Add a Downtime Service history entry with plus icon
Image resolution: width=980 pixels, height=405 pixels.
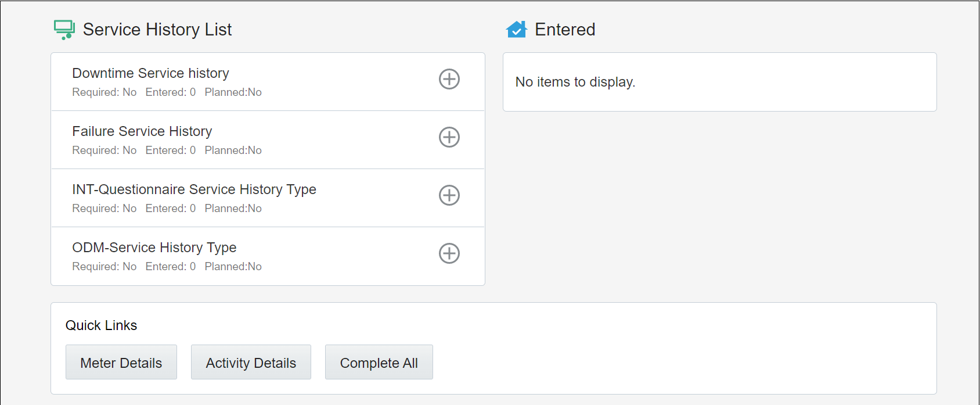(x=449, y=79)
